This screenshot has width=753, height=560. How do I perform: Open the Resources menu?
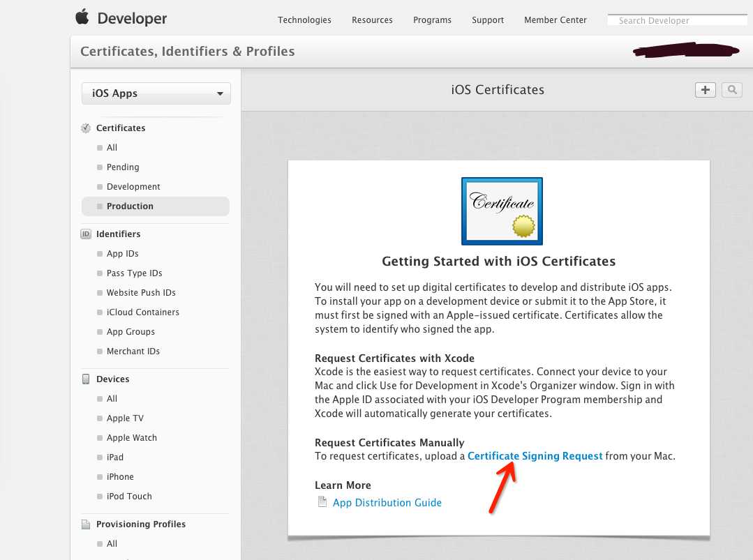[372, 20]
